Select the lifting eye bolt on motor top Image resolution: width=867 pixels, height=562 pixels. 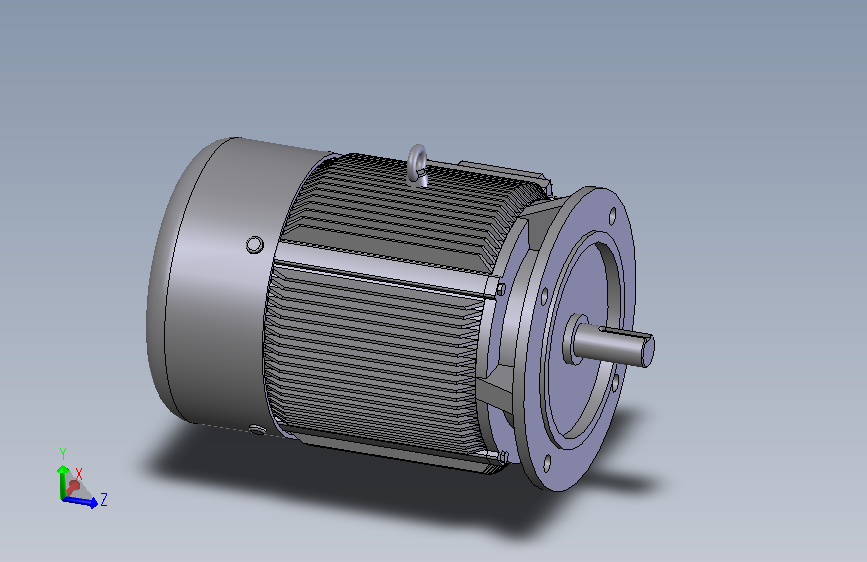click(417, 165)
